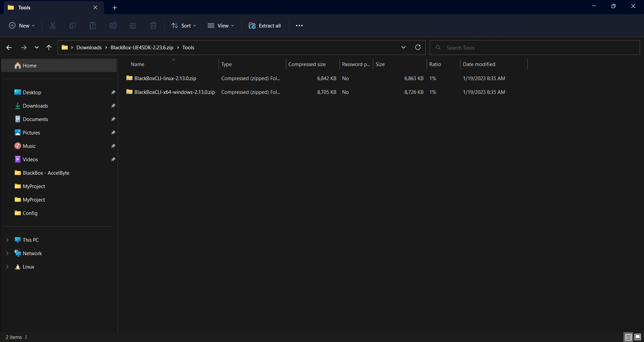This screenshot has width=644, height=342.
Task: Click the Paste clipboard icon
Action: click(93, 25)
